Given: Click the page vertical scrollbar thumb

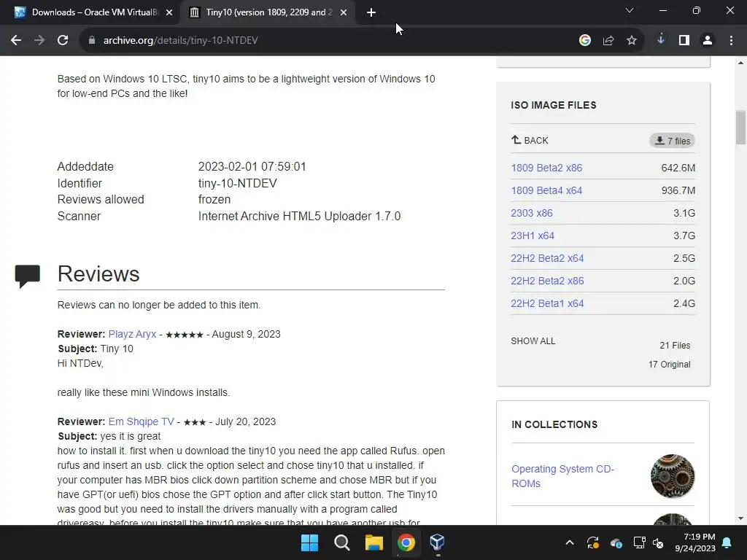Looking at the screenshot, I should 740,127.
